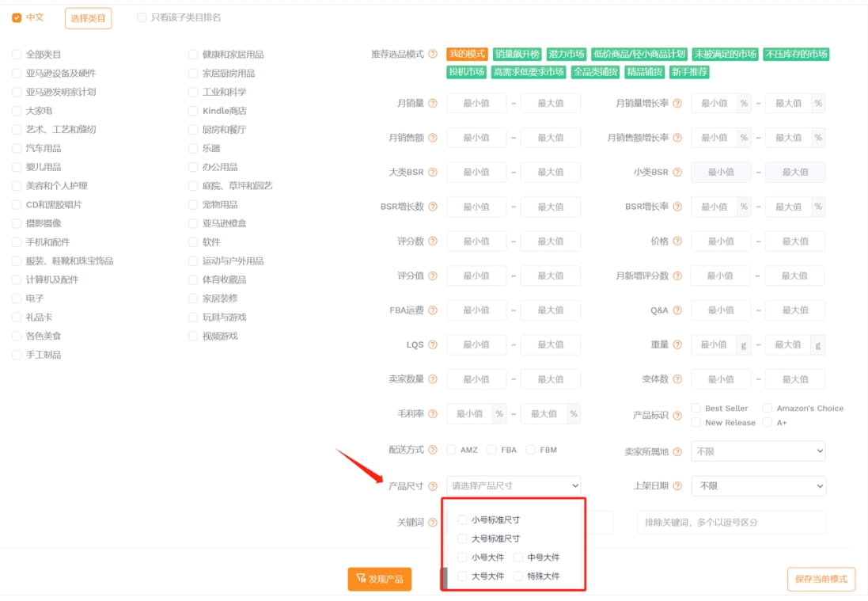This screenshot has width=868, height=601.
Task: Expand the 卖家所属地 dropdown
Action: pos(758,451)
